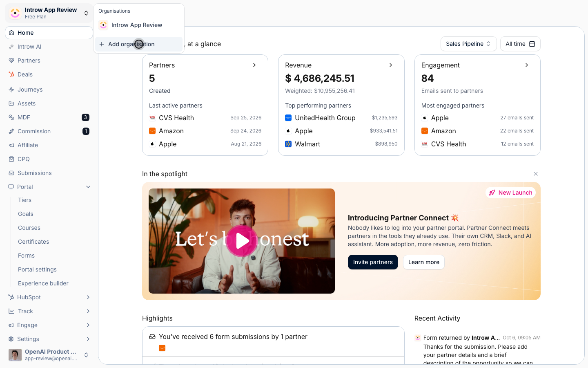Click the Settings gear icon in sidebar
This screenshot has width=588, height=368.
(x=11, y=339)
